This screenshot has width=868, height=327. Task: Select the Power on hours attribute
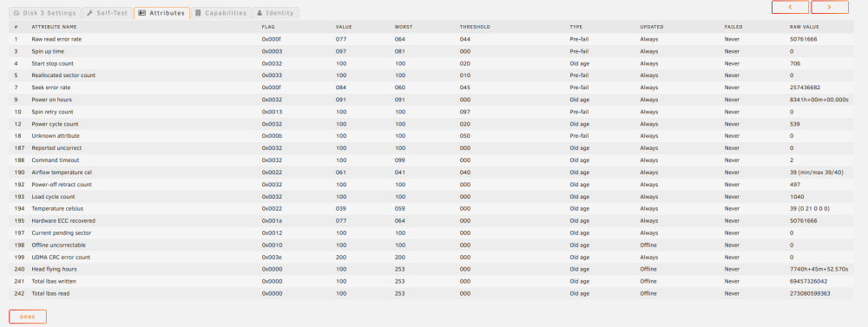pyautogui.click(x=52, y=100)
